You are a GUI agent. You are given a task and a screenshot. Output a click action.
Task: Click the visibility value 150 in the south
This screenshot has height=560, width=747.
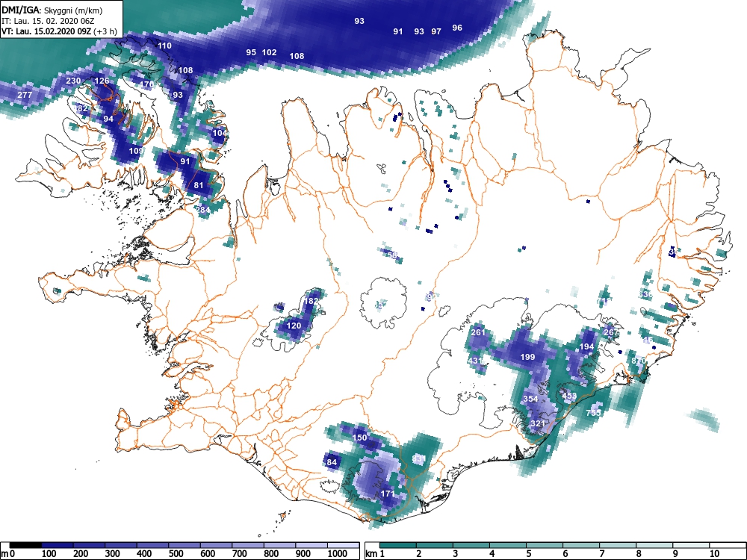coord(360,438)
